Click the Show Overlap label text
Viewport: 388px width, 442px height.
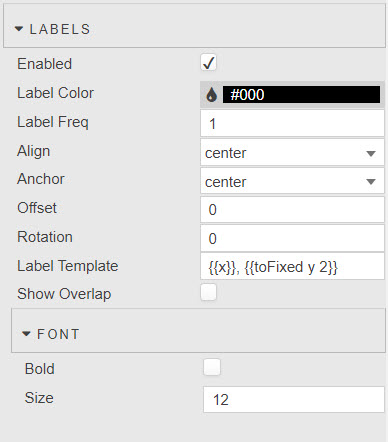coord(64,294)
